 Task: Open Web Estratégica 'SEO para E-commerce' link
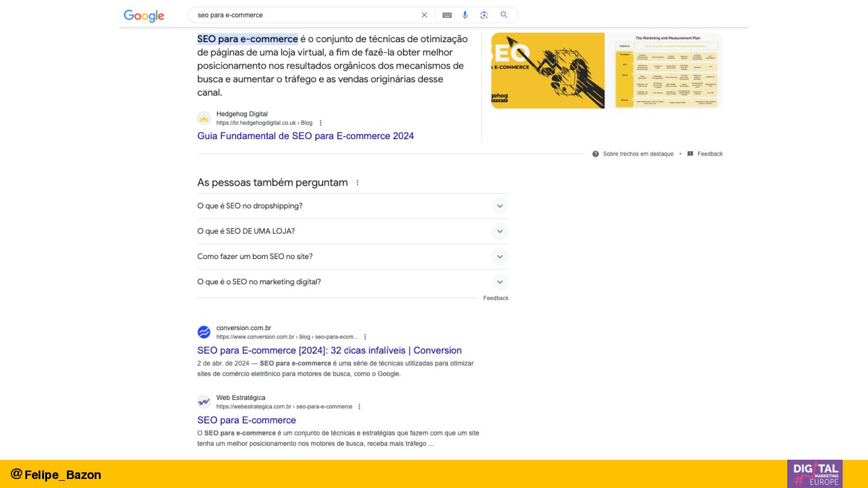(247, 421)
